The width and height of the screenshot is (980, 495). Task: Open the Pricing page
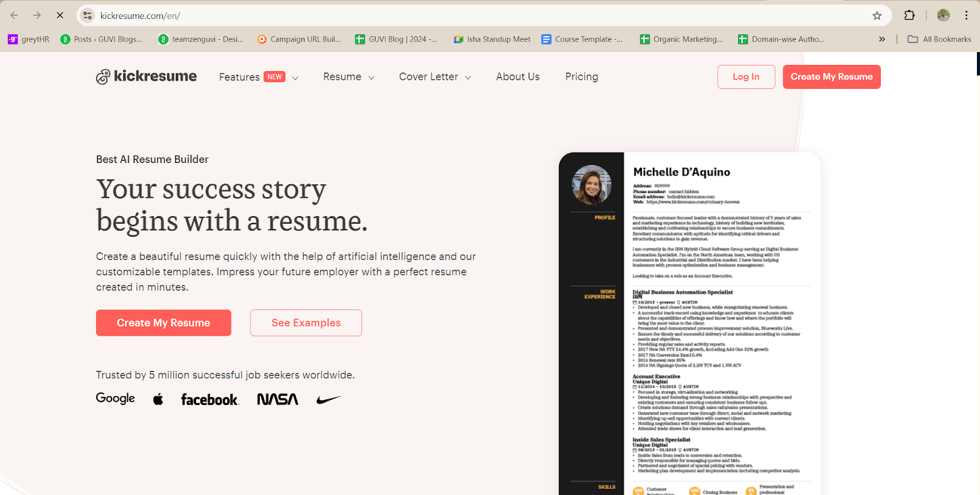click(581, 77)
